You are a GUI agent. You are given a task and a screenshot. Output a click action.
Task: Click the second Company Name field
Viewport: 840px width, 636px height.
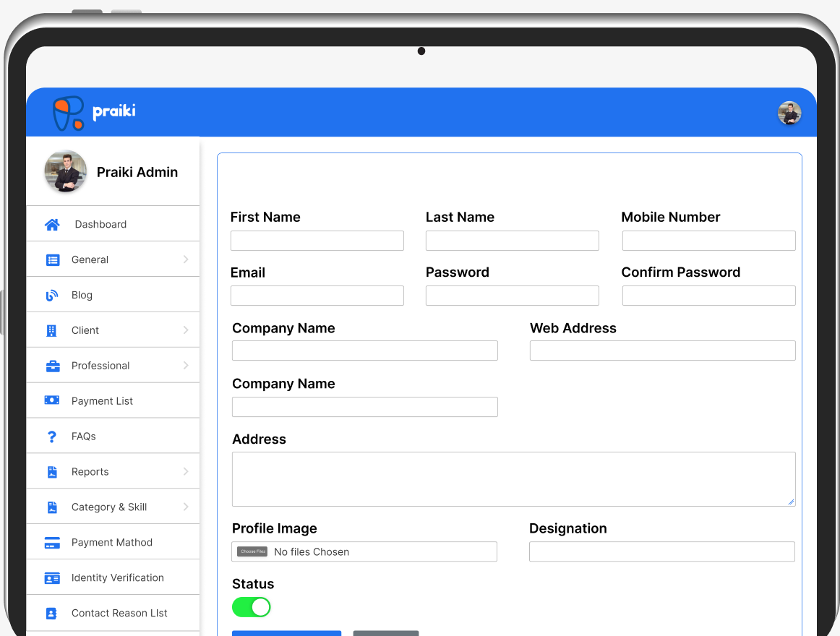point(365,407)
